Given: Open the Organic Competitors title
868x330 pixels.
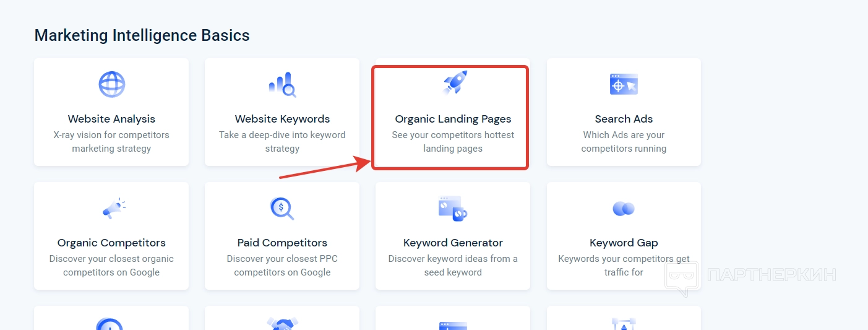Looking at the screenshot, I should click(111, 243).
